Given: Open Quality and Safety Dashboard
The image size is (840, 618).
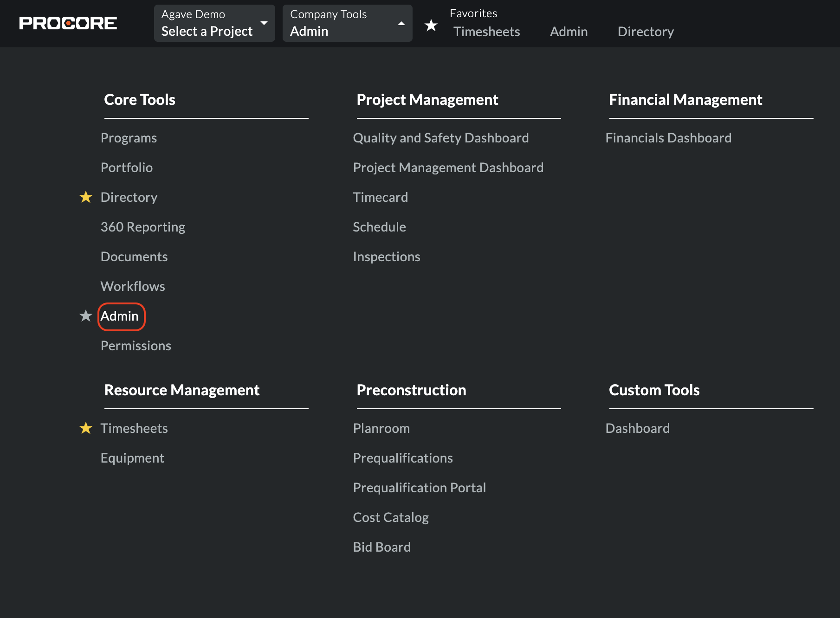Looking at the screenshot, I should tap(441, 138).
